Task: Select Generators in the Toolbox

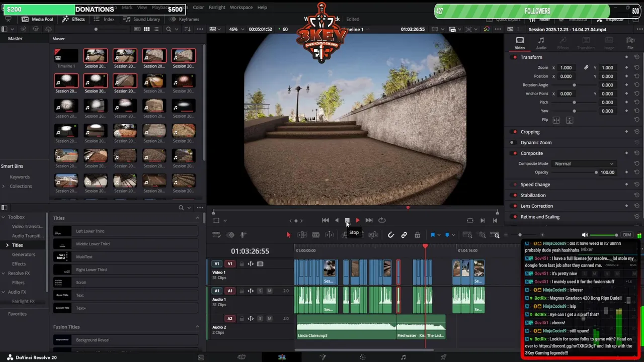Action: click(24, 254)
